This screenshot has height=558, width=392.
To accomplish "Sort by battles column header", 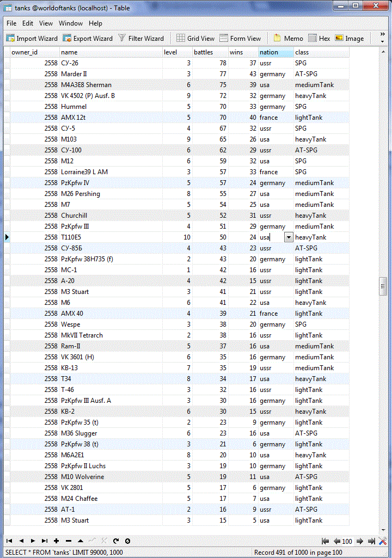I will click(x=210, y=52).
